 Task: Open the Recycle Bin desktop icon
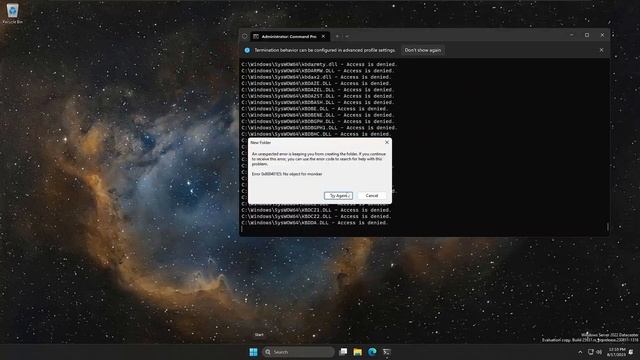click(13, 13)
